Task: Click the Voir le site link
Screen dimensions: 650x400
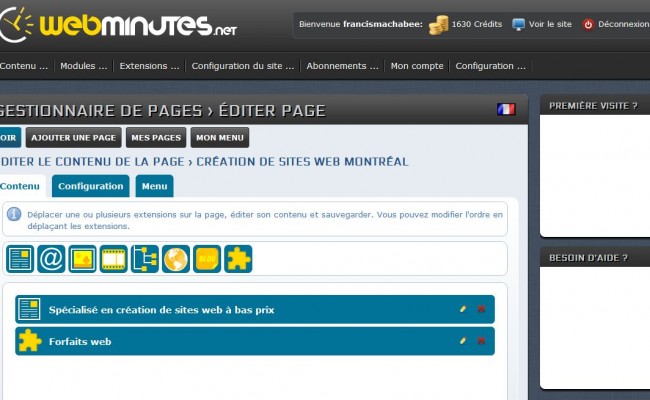Action: coord(547,24)
